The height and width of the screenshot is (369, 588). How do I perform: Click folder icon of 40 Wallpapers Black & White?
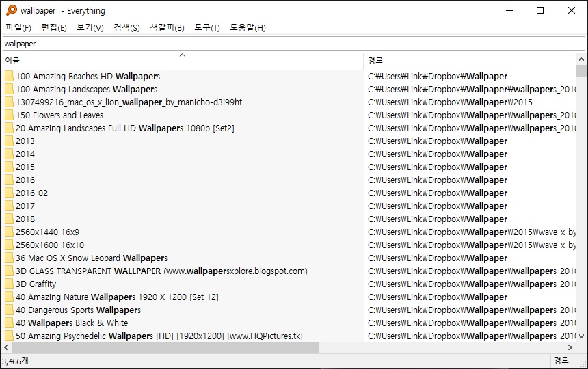(9, 323)
